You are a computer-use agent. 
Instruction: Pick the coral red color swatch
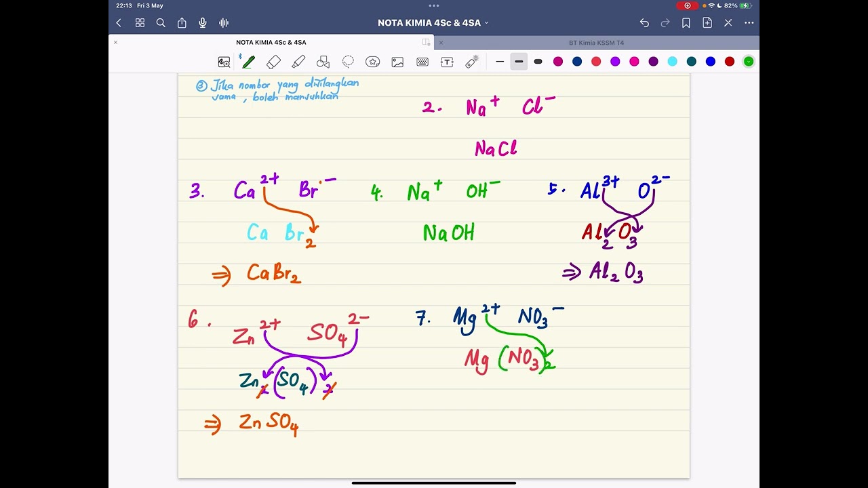tap(596, 62)
